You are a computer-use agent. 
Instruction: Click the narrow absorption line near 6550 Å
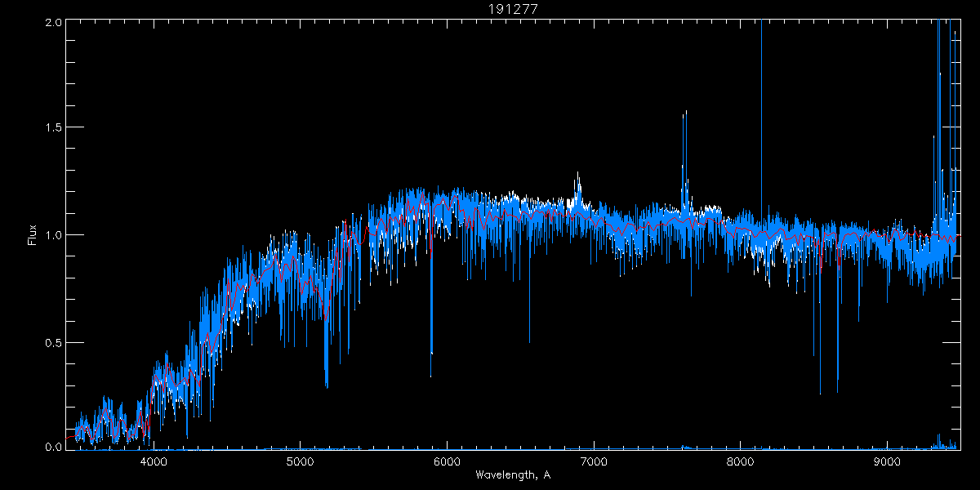tap(529, 341)
